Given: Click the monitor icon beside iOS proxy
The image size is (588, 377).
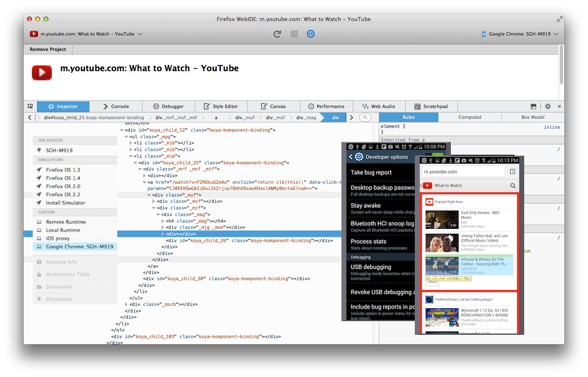Looking at the screenshot, I should point(39,238).
